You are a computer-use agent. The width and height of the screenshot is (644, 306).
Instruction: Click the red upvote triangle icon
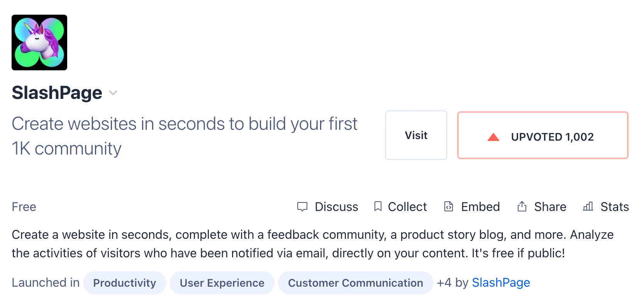pyautogui.click(x=493, y=137)
